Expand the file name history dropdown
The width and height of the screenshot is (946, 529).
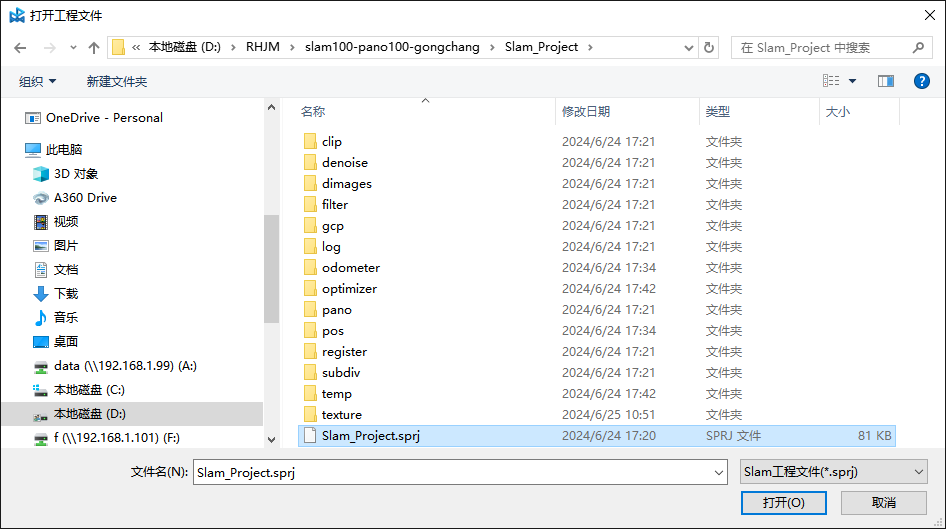point(718,472)
